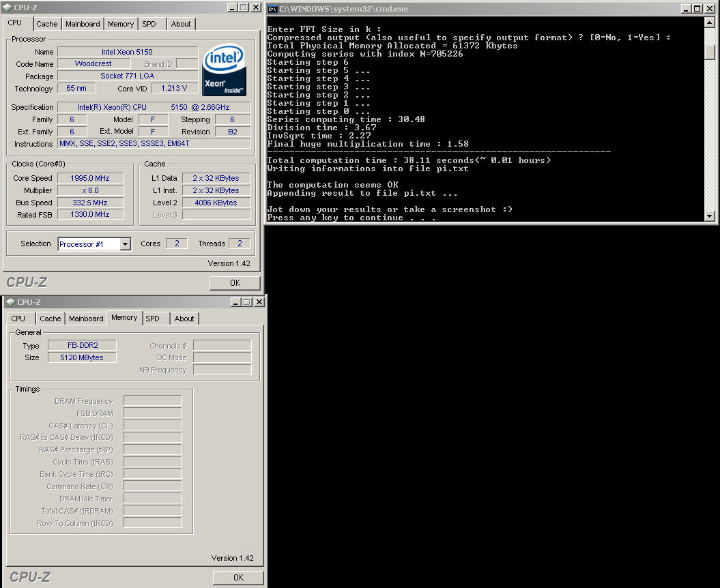Click the memory Size value 5120 MBytes

pyautogui.click(x=82, y=357)
